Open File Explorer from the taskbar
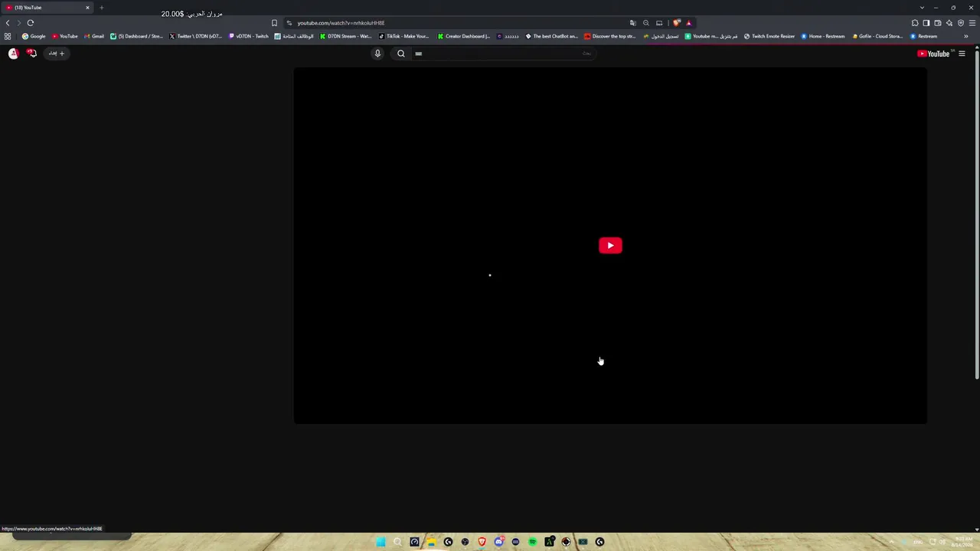 point(431,542)
